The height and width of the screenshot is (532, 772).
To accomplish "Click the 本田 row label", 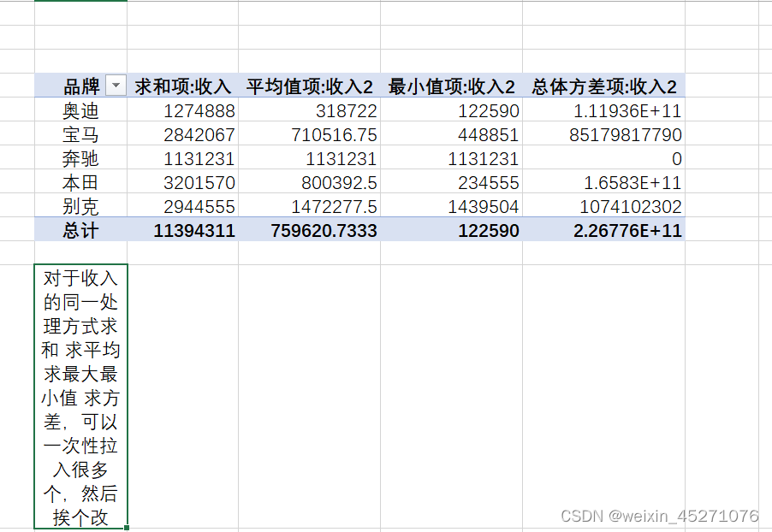I will tap(80, 182).
